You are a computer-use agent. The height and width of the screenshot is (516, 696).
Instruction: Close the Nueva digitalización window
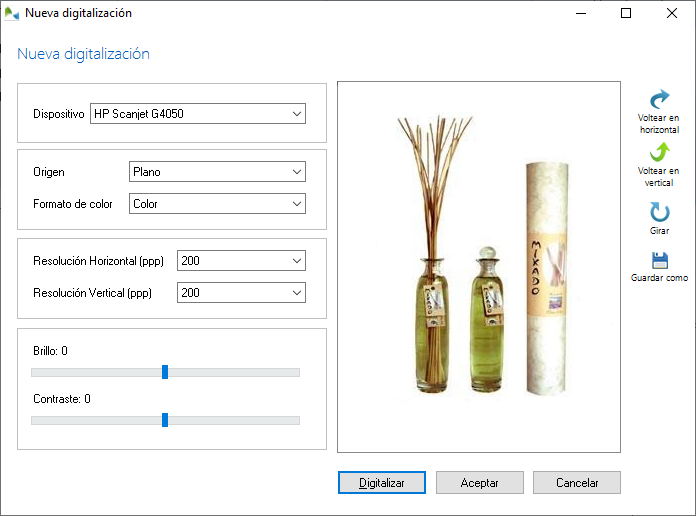[672, 13]
